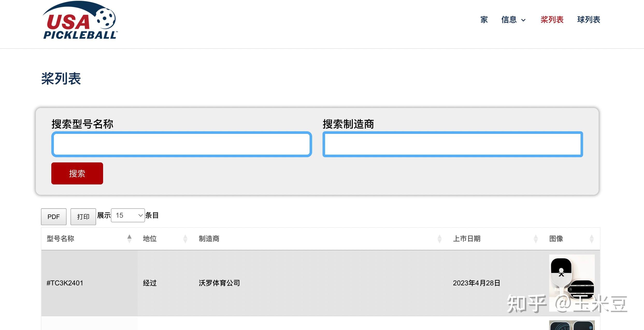The height and width of the screenshot is (330, 644).
Task: Sort the 地位 column
Action: (x=185, y=239)
